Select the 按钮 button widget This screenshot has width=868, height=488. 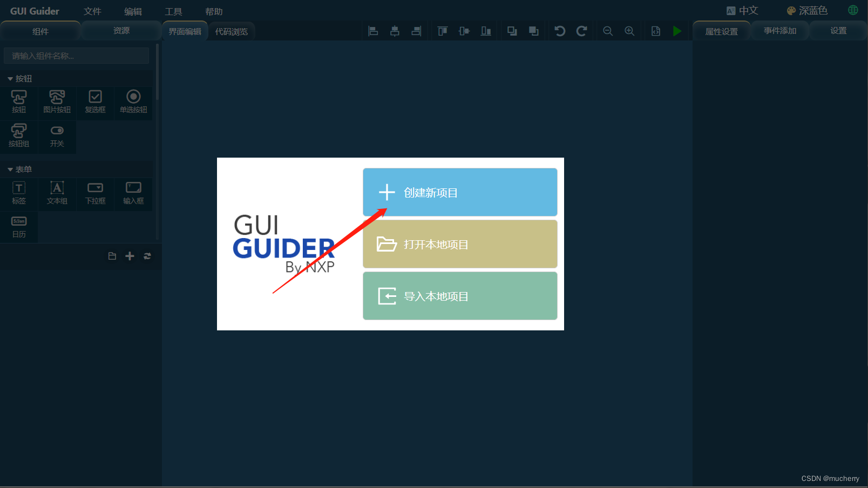coord(19,102)
